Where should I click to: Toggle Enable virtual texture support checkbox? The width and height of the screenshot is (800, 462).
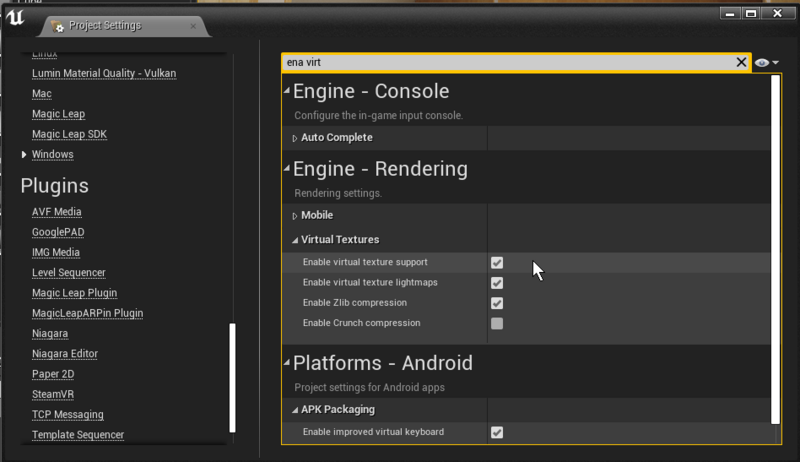pyautogui.click(x=497, y=263)
